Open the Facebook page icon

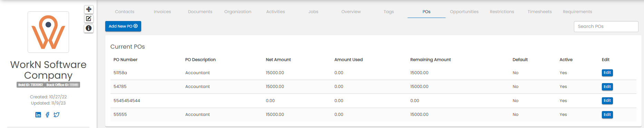[47, 115]
